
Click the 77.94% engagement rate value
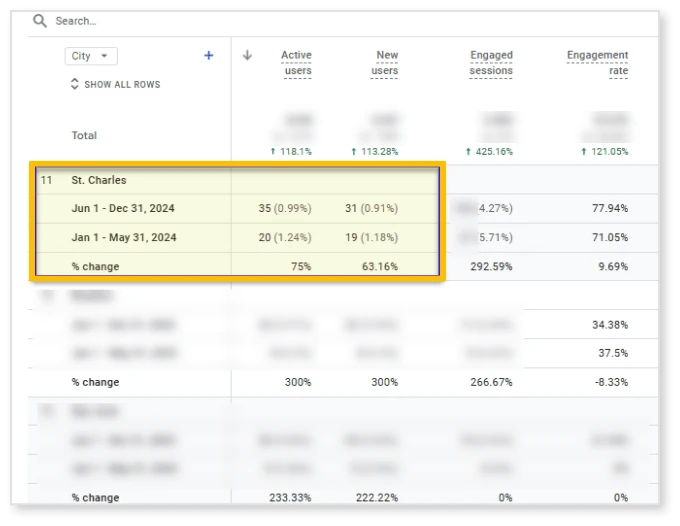pyautogui.click(x=610, y=208)
